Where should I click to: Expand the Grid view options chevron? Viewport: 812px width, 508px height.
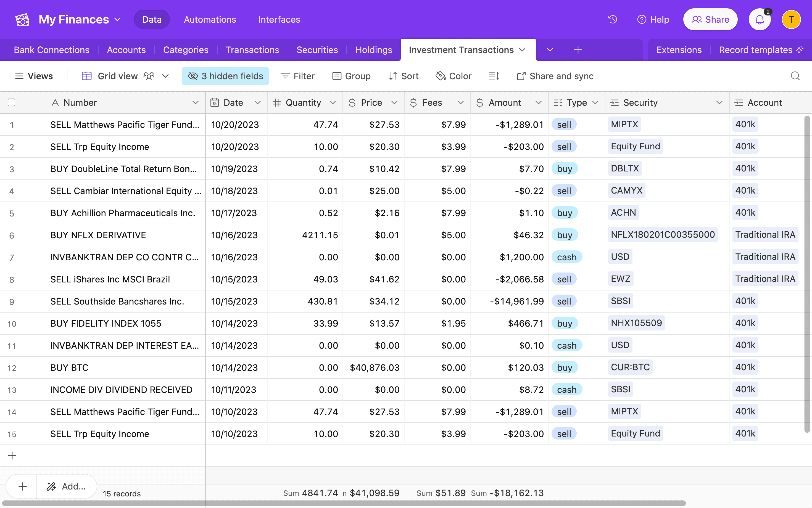coord(165,76)
